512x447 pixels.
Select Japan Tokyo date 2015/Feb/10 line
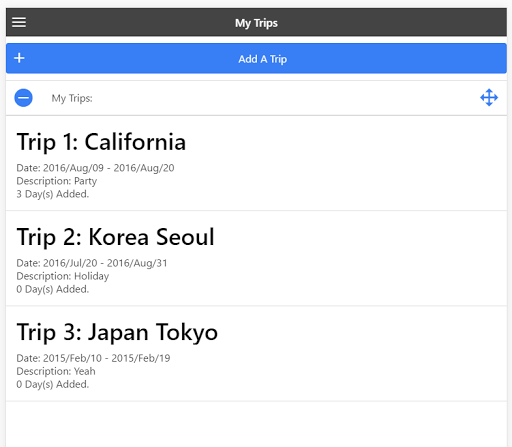(x=93, y=358)
